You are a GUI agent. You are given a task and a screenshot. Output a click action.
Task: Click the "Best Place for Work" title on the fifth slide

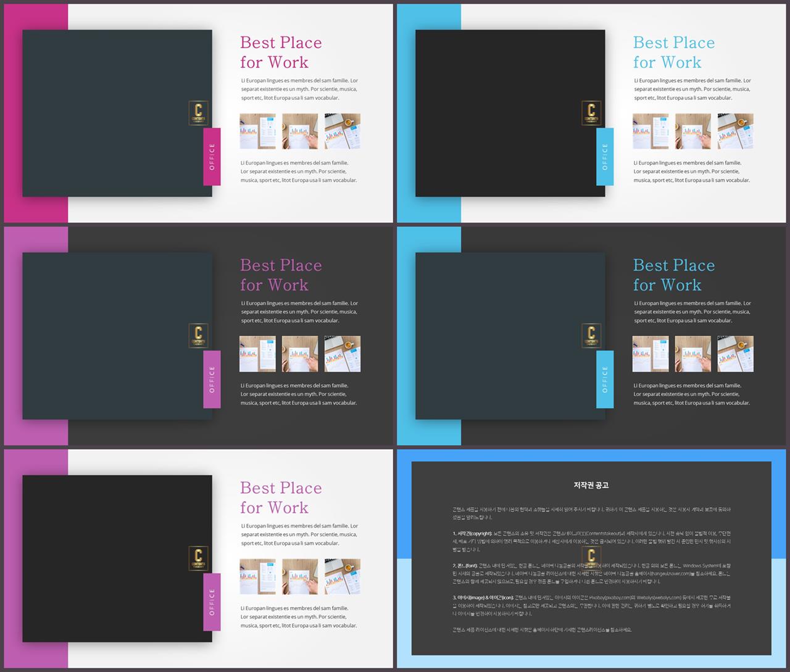tap(281, 498)
